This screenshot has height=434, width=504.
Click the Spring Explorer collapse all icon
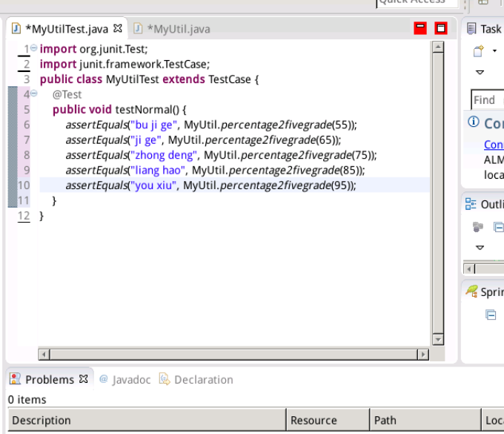click(x=491, y=315)
